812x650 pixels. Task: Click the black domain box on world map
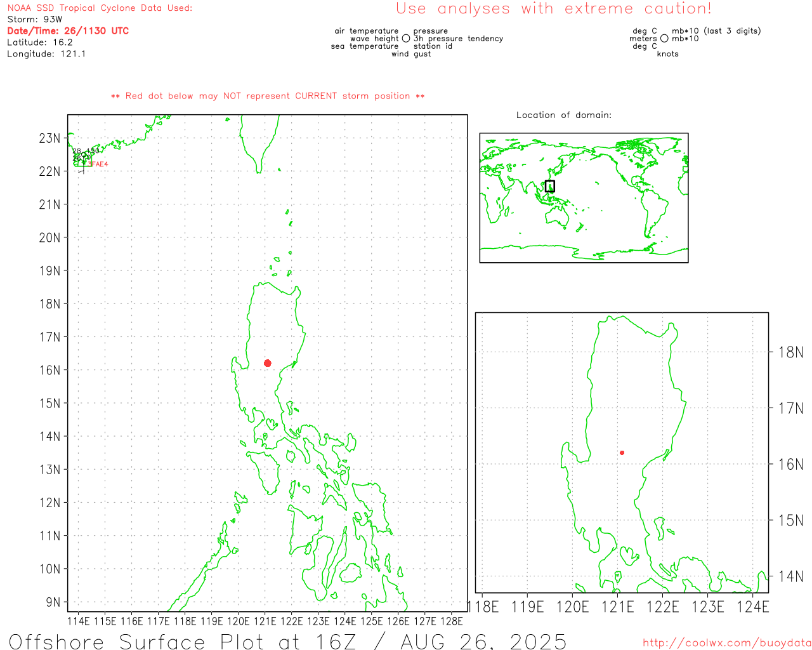550,186
